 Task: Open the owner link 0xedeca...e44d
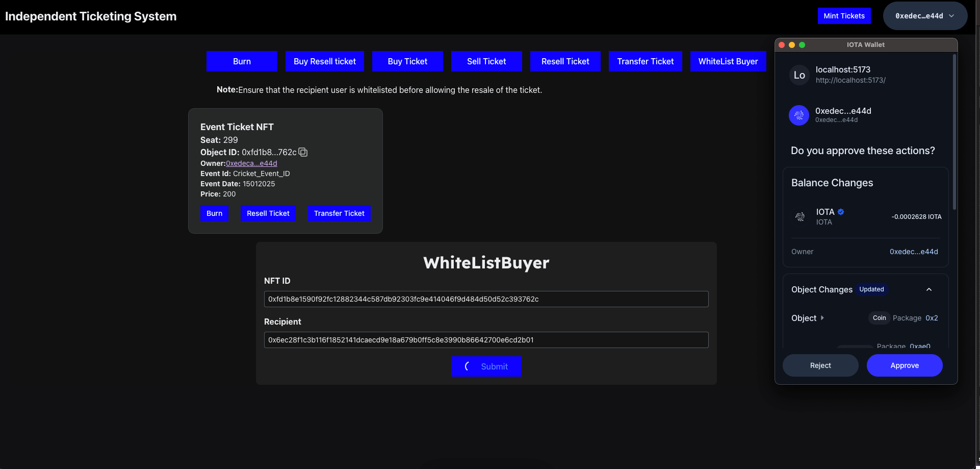tap(251, 163)
